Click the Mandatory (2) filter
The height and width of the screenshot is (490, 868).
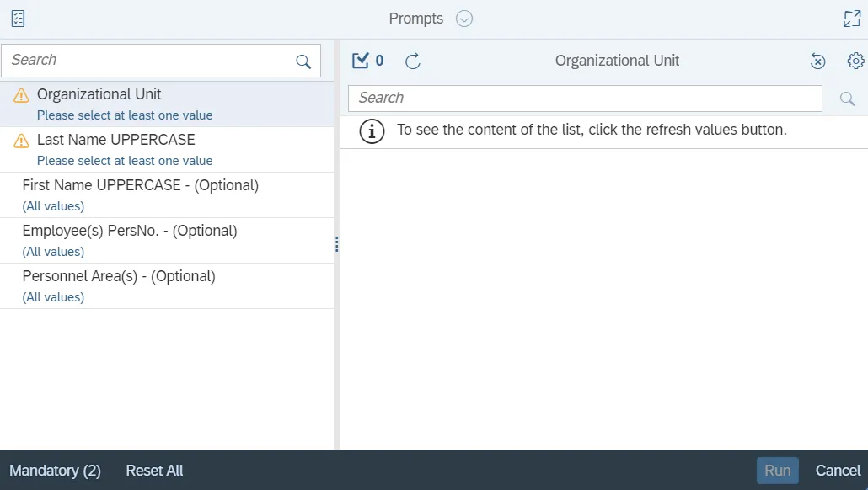(x=55, y=471)
